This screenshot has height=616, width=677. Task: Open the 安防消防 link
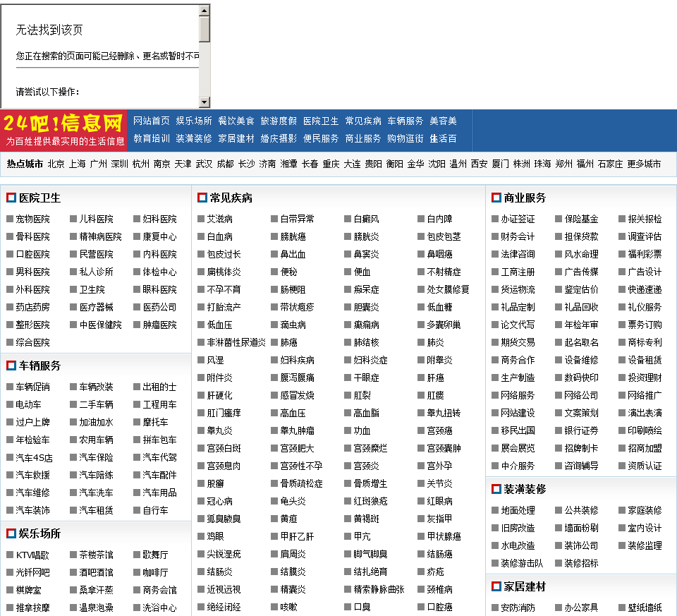coord(518,608)
